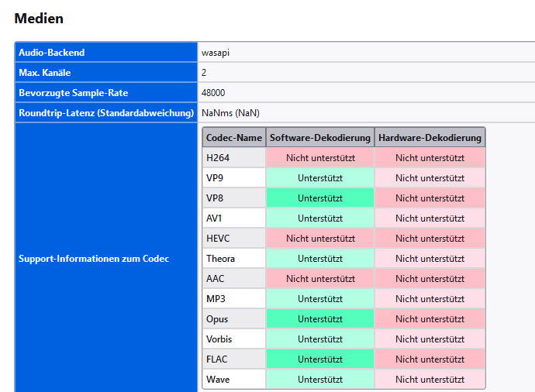The height and width of the screenshot is (392, 535).
Task: Select the Max. Kanäle row label
Action: tap(45, 73)
